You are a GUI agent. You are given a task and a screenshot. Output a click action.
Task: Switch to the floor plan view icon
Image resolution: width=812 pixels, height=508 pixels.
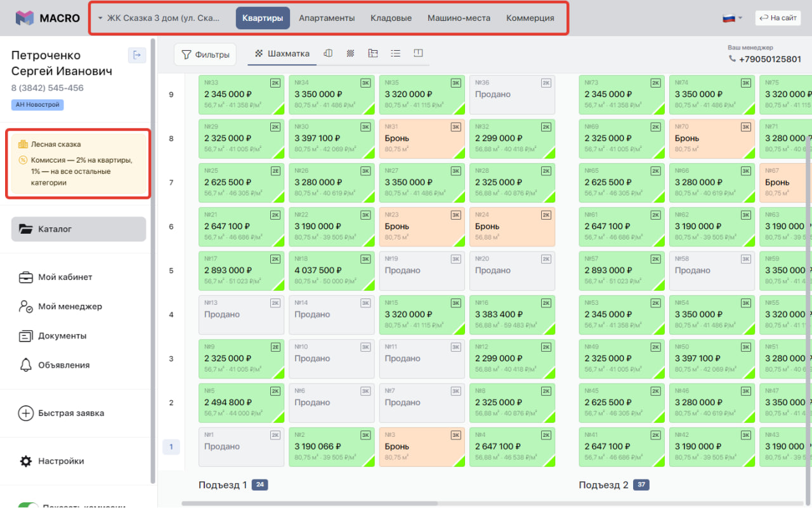pos(372,54)
